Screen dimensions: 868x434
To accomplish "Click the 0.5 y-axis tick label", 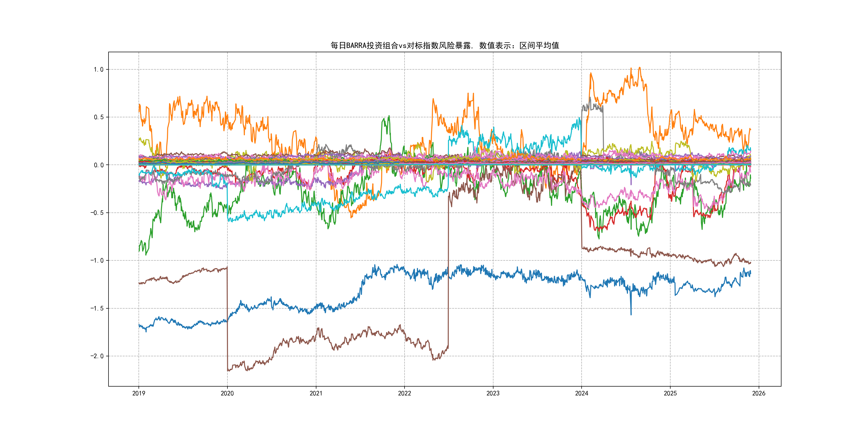I will 98,117.
